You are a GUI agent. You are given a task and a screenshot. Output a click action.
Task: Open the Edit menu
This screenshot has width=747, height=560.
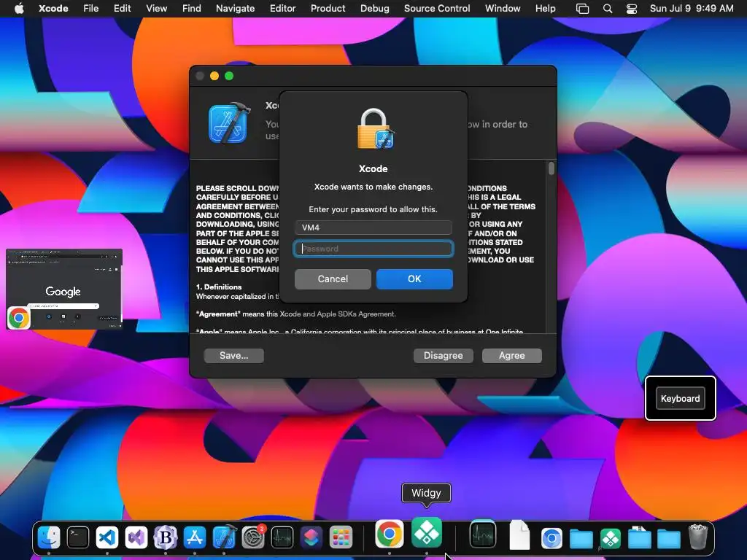point(122,8)
